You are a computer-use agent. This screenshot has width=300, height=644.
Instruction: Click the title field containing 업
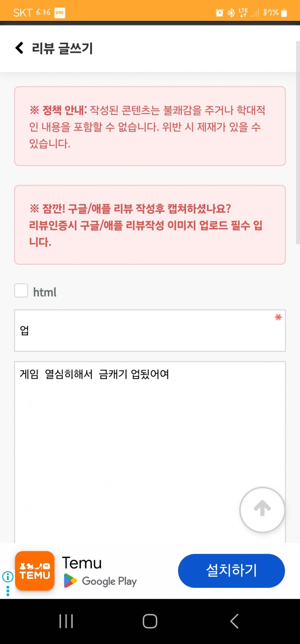point(150,330)
